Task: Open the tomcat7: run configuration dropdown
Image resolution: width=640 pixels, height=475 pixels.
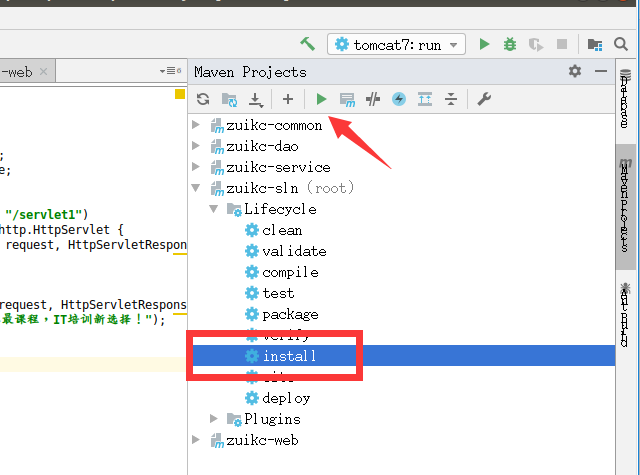Action: (396, 44)
